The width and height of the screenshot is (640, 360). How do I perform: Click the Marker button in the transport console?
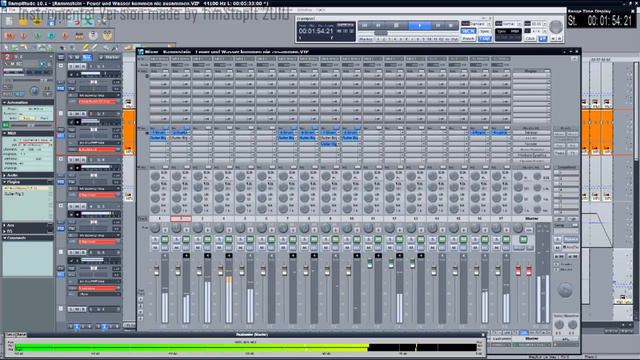point(366,39)
